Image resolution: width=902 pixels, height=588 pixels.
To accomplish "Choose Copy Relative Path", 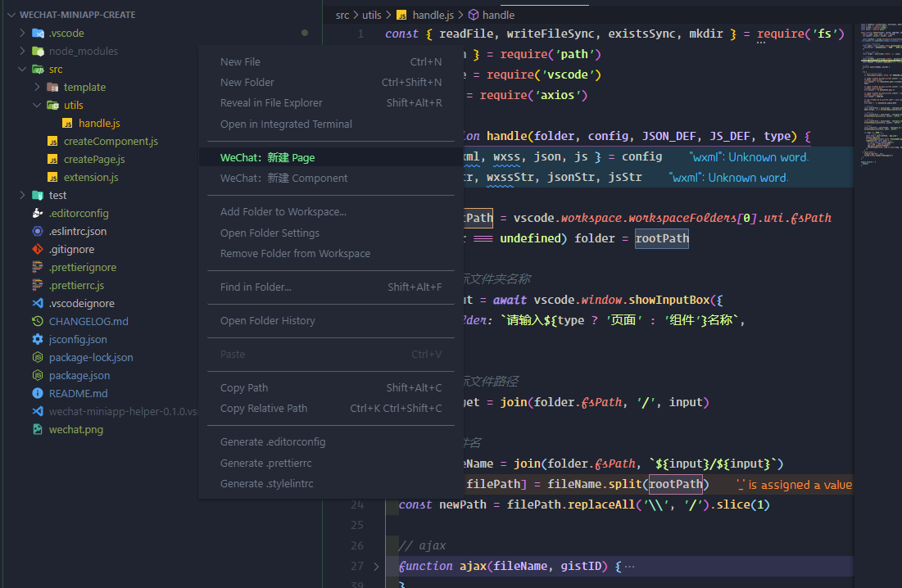I will (331, 409).
